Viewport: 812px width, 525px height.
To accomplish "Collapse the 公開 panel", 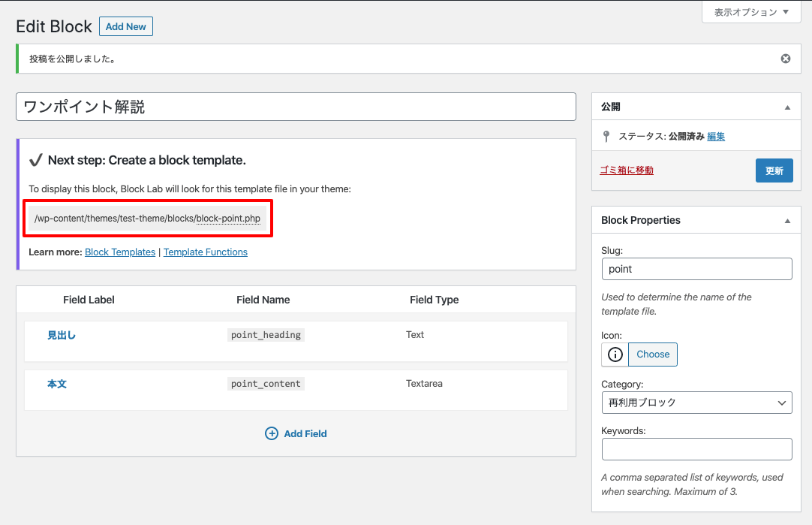I will point(787,107).
